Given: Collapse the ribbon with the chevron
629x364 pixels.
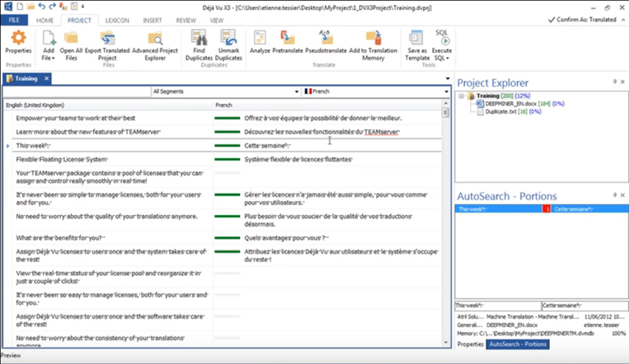Looking at the screenshot, I should pyautogui.click(x=623, y=20).
